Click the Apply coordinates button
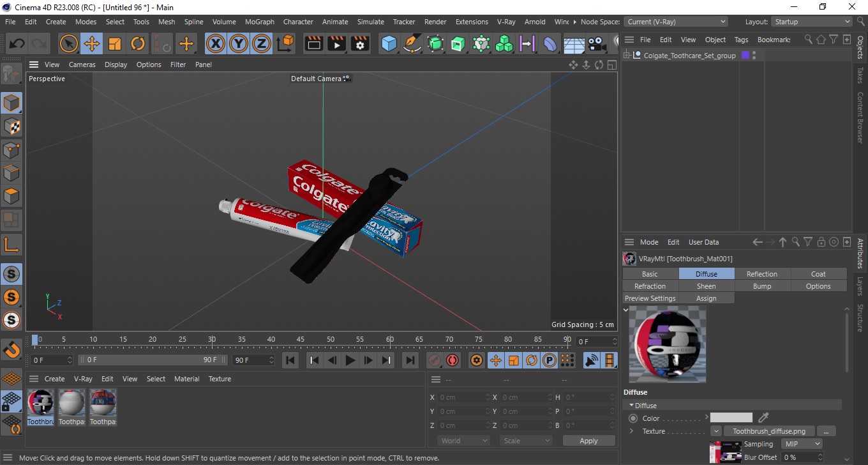 click(x=588, y=441)
